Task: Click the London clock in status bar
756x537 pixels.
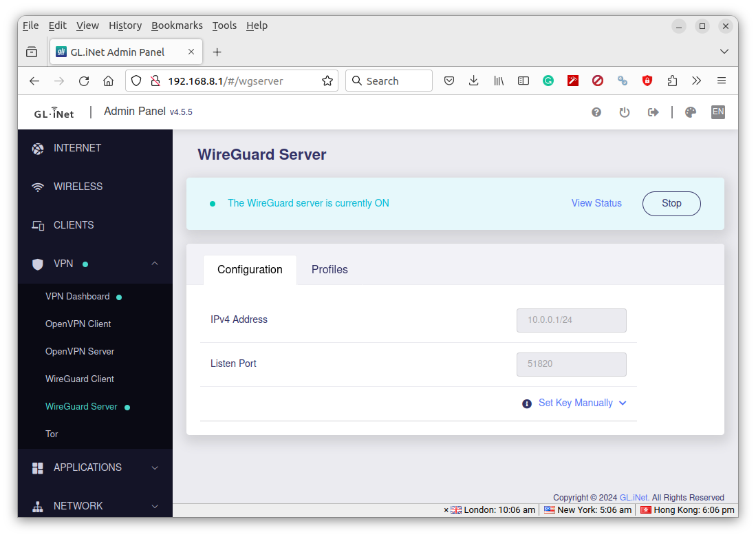Action: click(x=493, y=510)
